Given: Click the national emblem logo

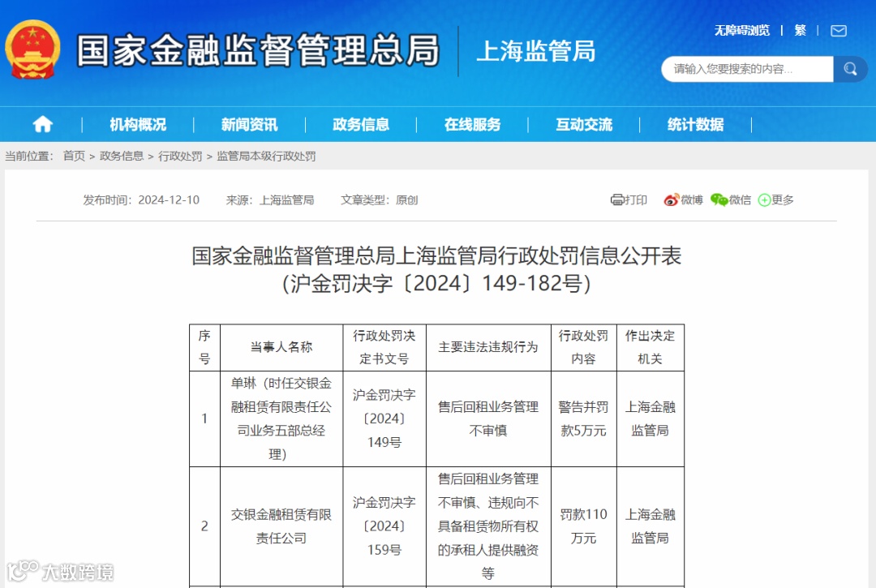Looking at the screenshot, I should (32, 50).
